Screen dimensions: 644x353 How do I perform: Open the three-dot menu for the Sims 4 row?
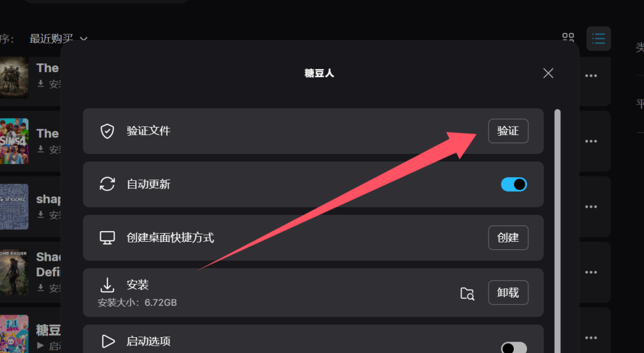[591, 141]
